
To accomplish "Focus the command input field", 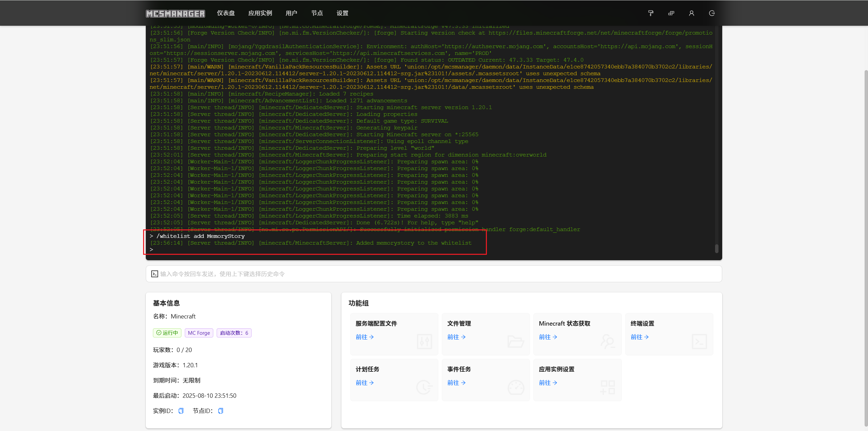I will 434,274.
